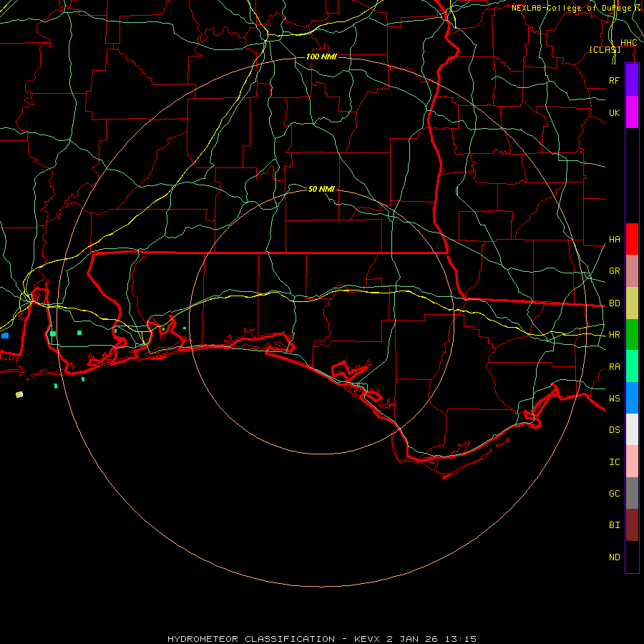
Task: Click the dark red BI legend swatch
Action: point(632,525)
